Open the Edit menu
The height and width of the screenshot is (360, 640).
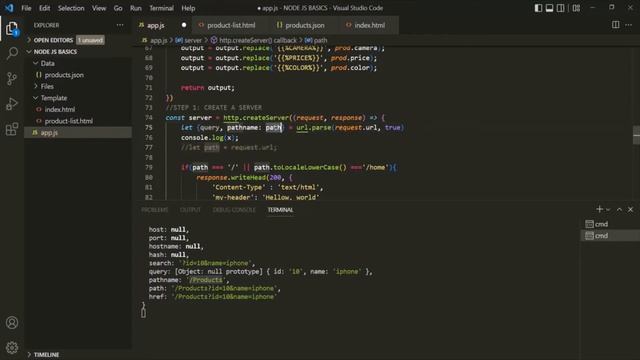coord(44,8)
